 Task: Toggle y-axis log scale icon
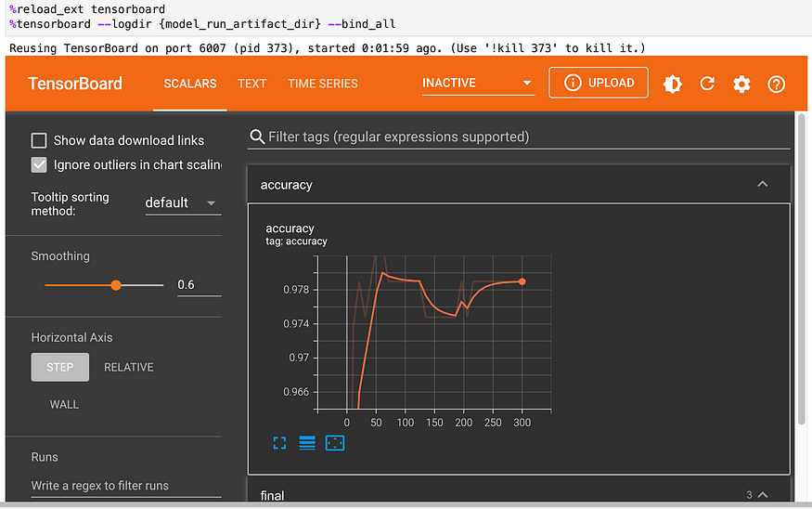307,443
